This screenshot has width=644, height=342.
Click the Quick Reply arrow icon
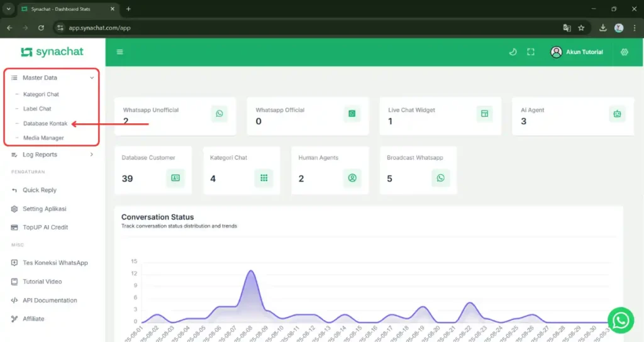point(14,190)
